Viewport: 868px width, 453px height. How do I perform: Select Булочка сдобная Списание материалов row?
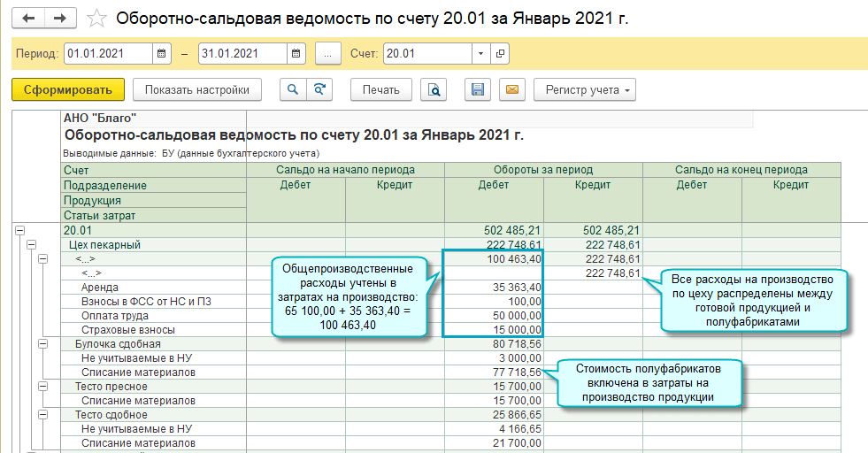[138, 372]
